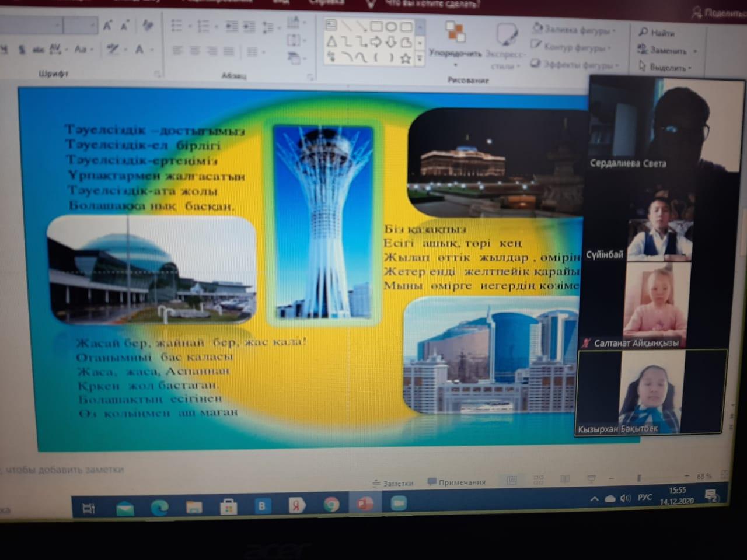The width and height of the screenshot is (747, 560).
Task: Click the Clear Formatting icon
Action: [x=148, y=25]
